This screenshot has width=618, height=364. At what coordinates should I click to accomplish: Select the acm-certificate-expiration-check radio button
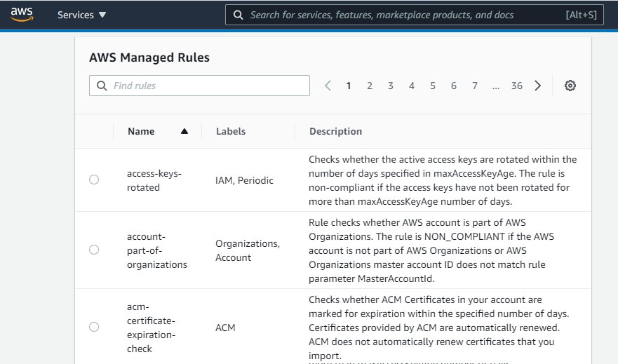tap(94, 327)
